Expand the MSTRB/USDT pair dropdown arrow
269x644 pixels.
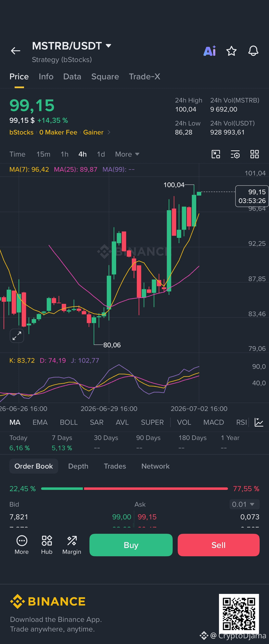pos(109,46)
